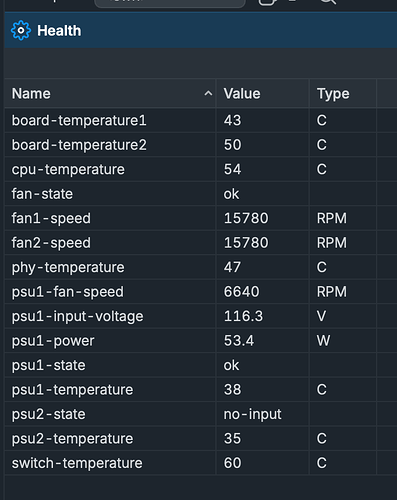Select the psu1-power row name
397x500 pixels.
(x=53, y=341)
